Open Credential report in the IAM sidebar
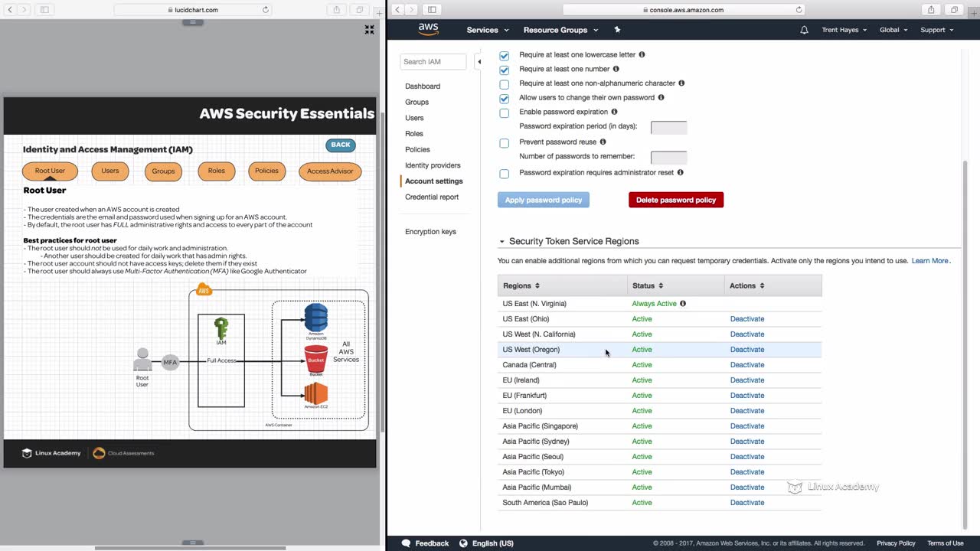980x551 pixels. [432, 197]
